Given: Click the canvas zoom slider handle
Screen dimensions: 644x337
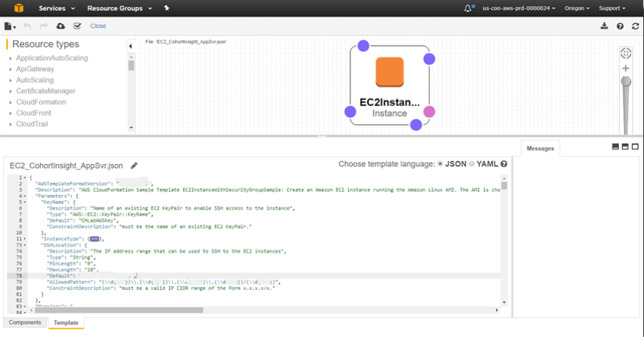Looking at the screenshot, I should tap(626, 81).
